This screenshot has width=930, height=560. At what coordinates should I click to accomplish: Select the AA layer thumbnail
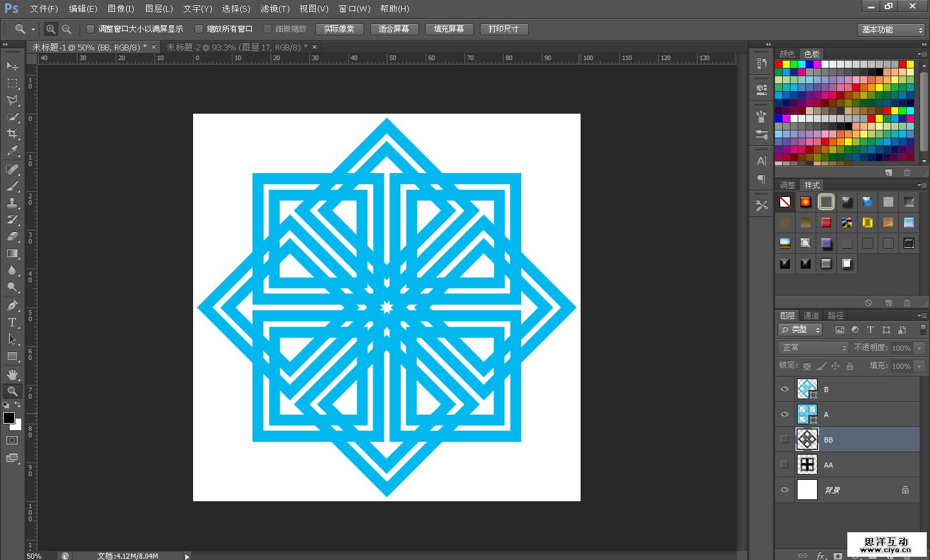807,464
